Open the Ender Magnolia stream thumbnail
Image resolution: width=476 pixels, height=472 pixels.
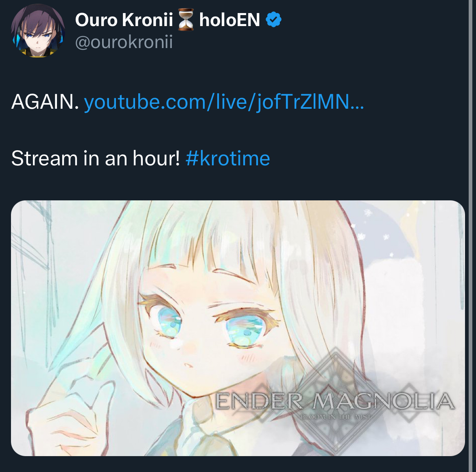pos(238,328)
